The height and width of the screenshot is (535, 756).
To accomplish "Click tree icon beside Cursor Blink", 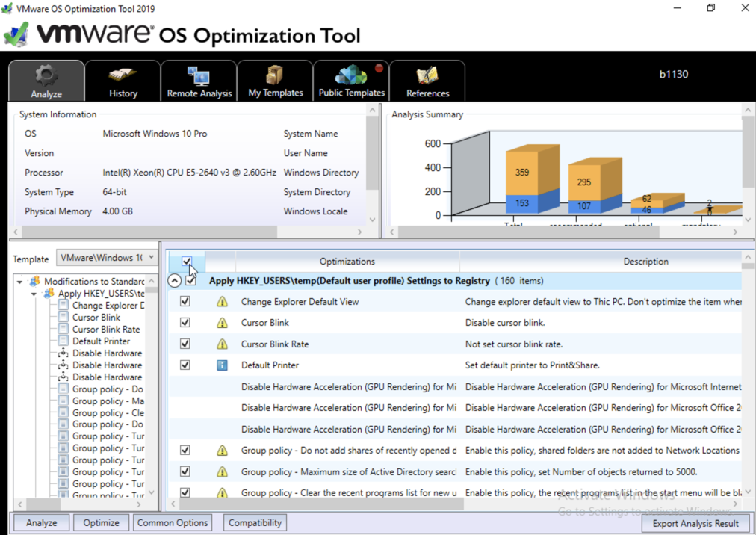I will coord(63,317).
